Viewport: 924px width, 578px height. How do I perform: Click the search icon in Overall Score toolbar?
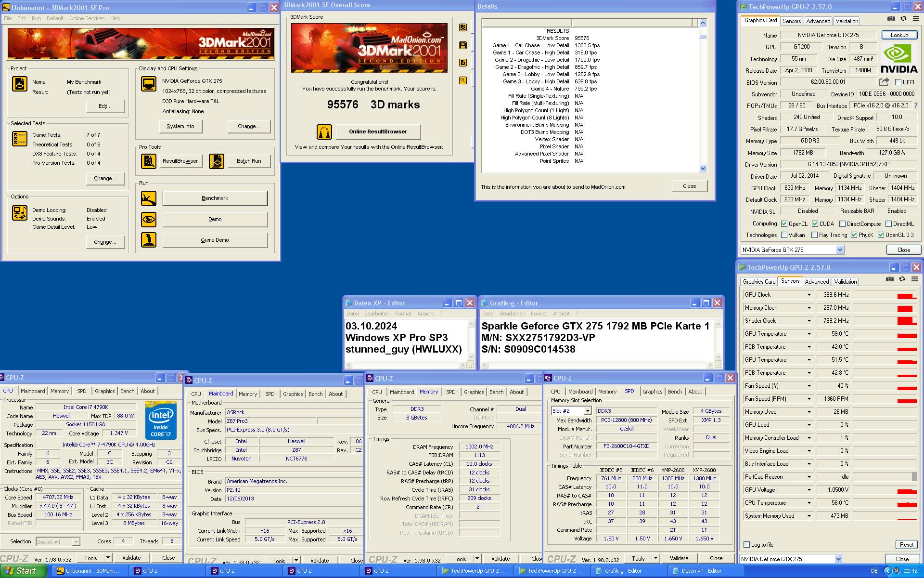(x=463, y=80)
